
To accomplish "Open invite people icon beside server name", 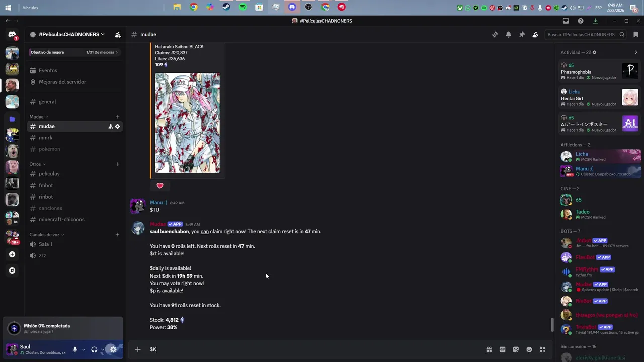I will [118, 35].
